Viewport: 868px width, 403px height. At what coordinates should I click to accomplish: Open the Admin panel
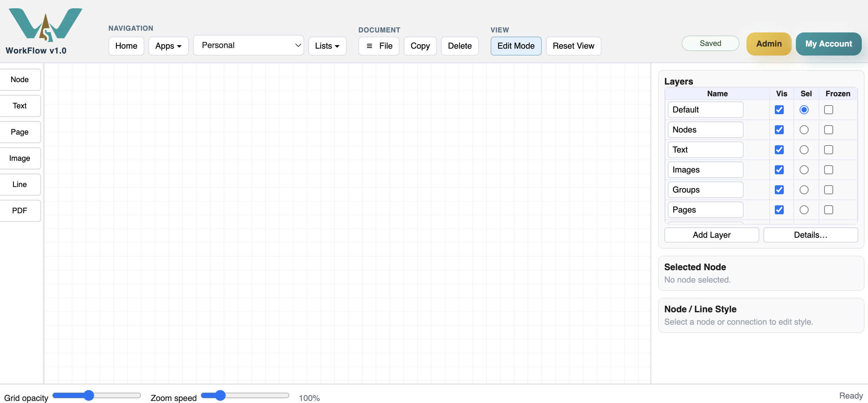coord(769,44)
